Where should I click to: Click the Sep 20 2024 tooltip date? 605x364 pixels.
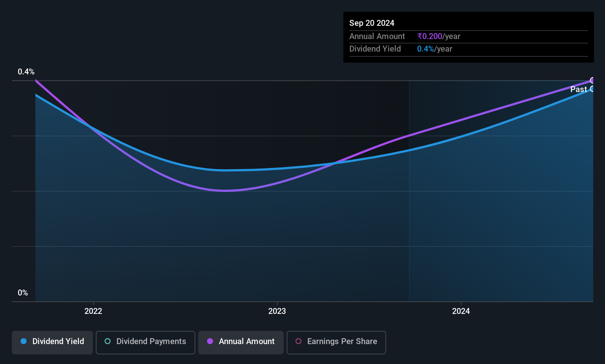pyautogui.click(x=372, y=23)
